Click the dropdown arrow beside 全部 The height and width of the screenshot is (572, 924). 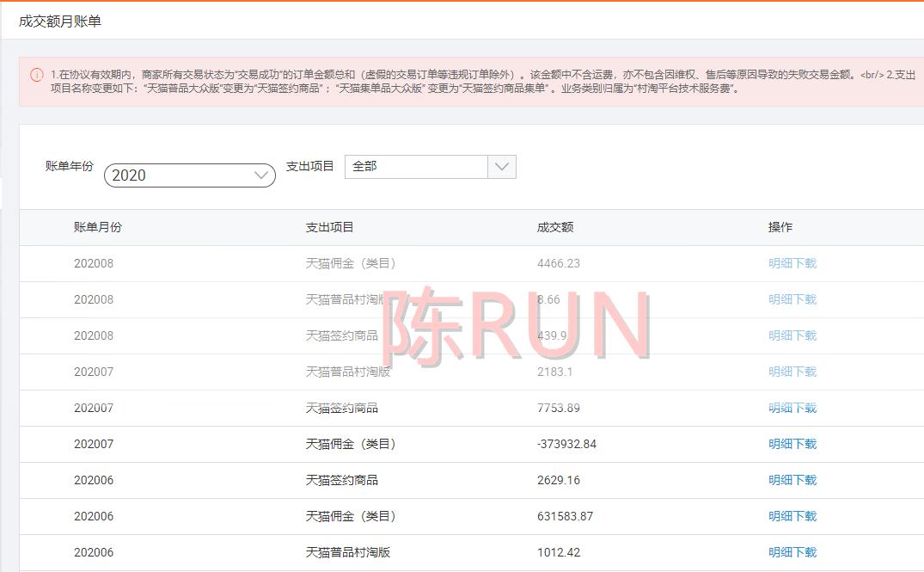502,166
